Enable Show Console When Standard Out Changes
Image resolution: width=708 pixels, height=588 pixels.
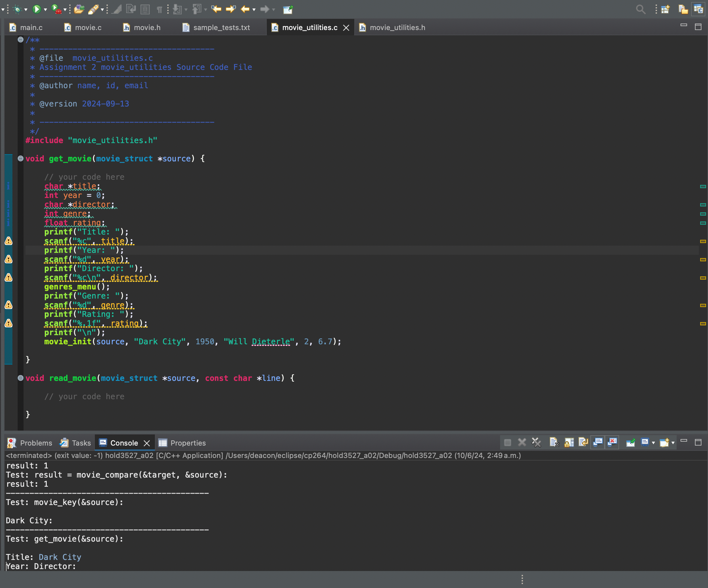(x=598, y=442)
